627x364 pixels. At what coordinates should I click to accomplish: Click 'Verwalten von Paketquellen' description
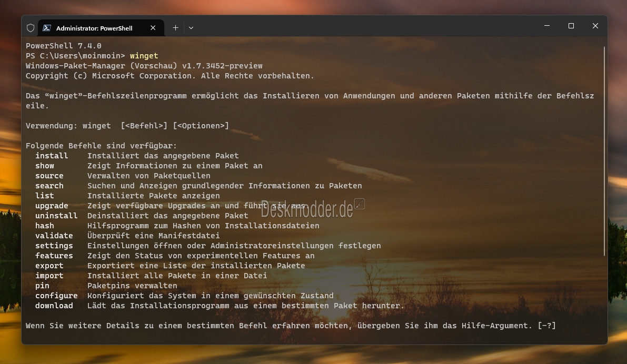pyautogui.click(x=149, y=176)
